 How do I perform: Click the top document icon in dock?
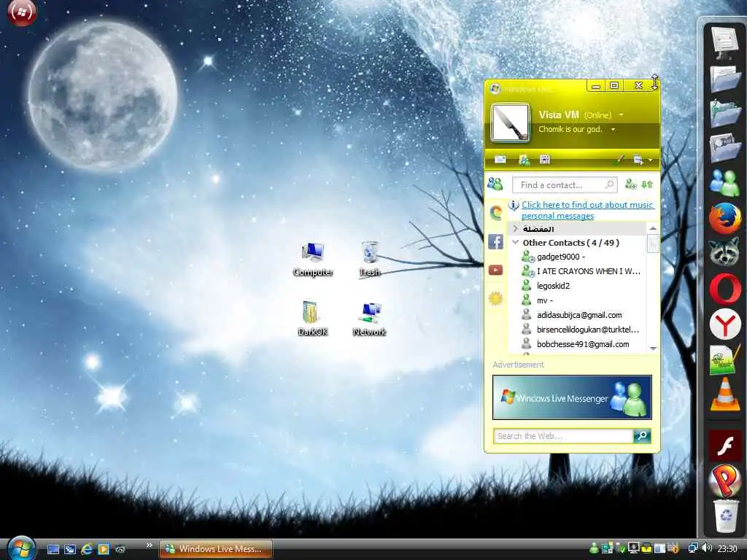point(724,42)
